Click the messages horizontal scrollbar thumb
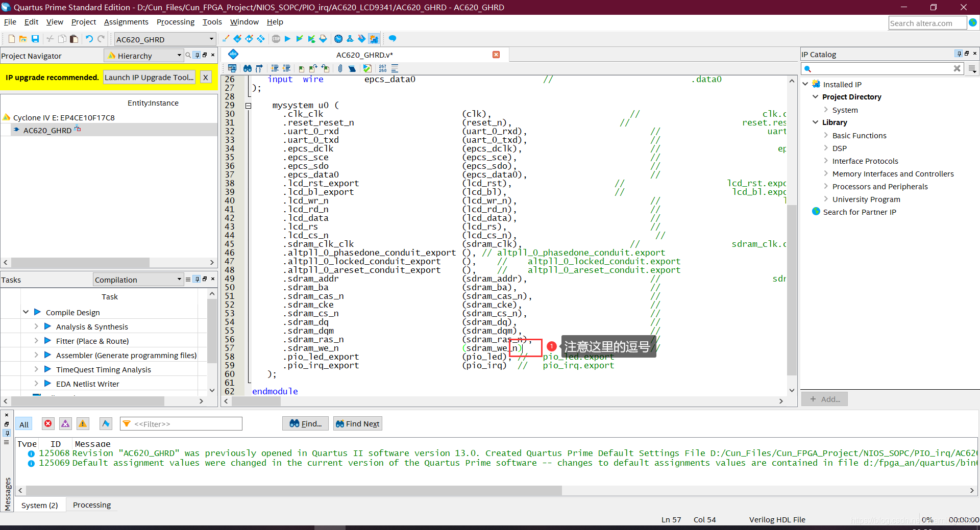Image resolution: width=980 pixels, height=530 pixels. (293, 490)
